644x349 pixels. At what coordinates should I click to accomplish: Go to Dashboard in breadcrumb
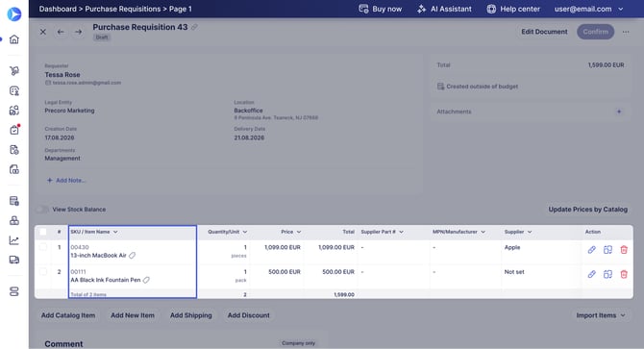pyautogui.click(x=58, y=9)
